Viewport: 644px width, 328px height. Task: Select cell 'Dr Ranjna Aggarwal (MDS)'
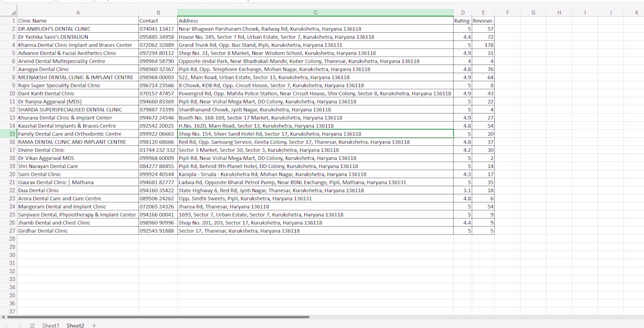78,101
